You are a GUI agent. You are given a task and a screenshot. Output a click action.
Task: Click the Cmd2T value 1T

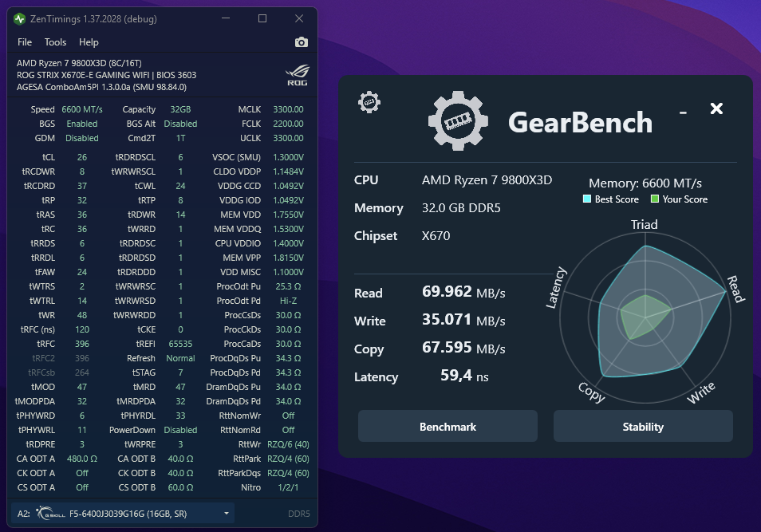(180, 138)
